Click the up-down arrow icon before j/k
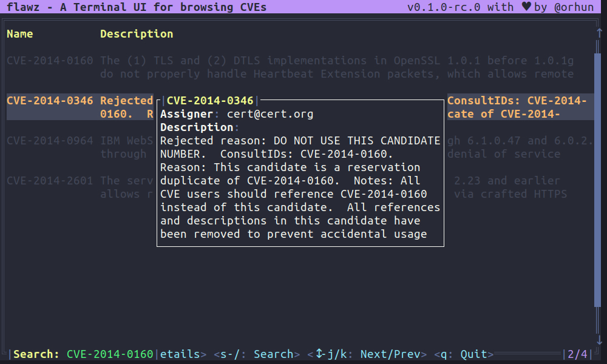 pos(319,354)
